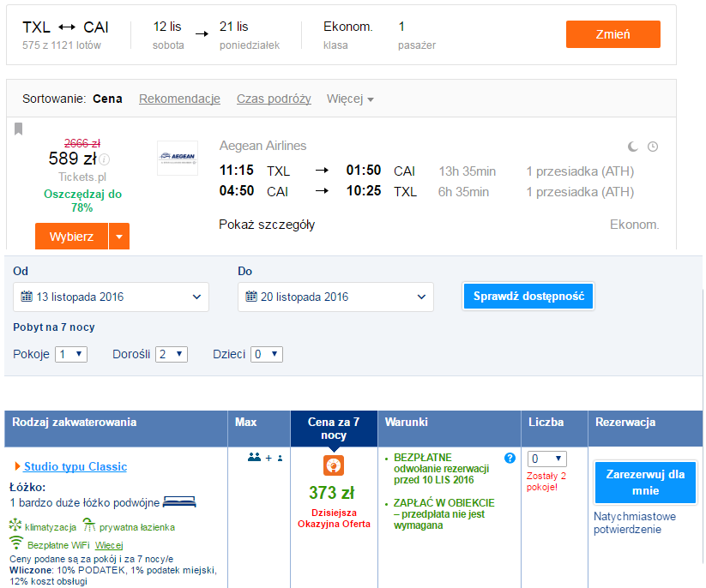Click the 373 zł price
This screenshot has width=706, height=588.
(x=332, y=493)
